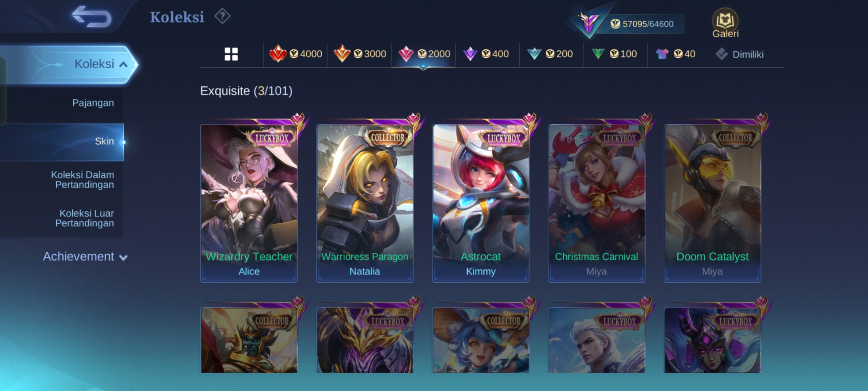Select the 2000 Exquisite tier tab
This screenshot has height=391, width=868.
tap(424, 54)
